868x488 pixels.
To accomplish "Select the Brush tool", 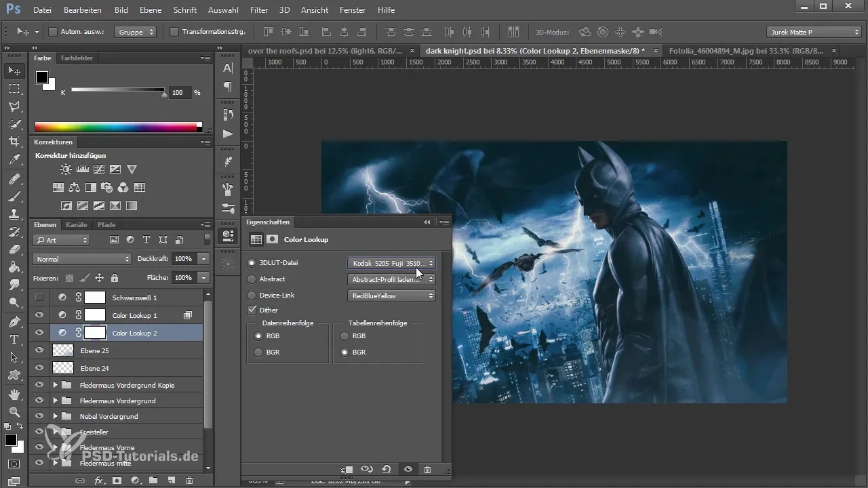I will [14, 197].
